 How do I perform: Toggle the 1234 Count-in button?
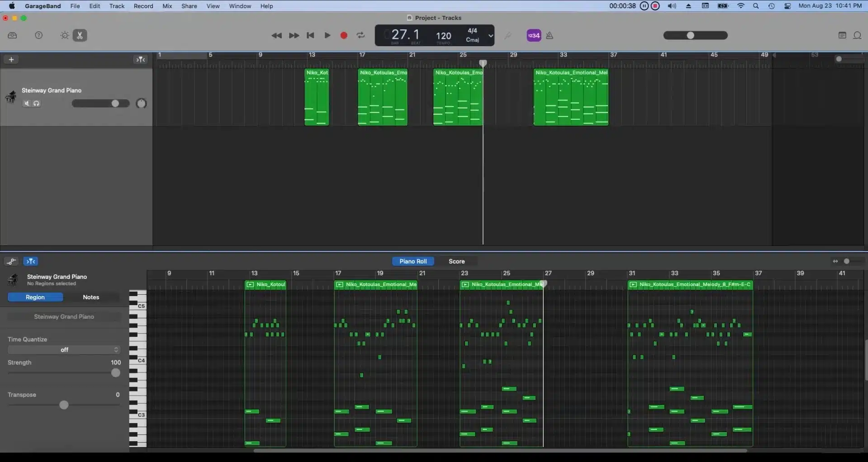pos(534,35)
